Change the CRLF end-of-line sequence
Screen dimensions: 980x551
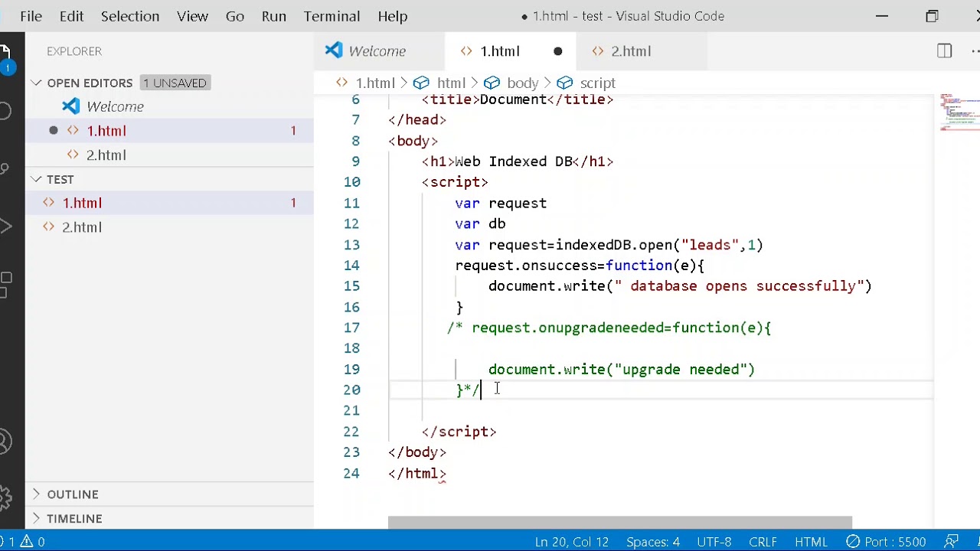(763, 542)
